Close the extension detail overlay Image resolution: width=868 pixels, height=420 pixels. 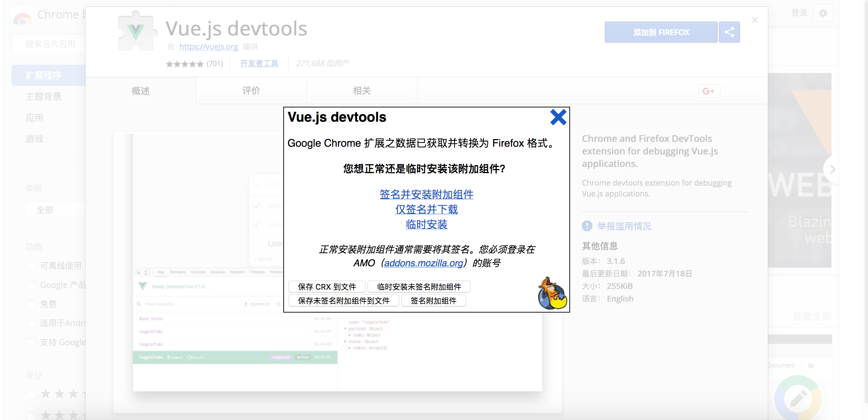point(755,20)
